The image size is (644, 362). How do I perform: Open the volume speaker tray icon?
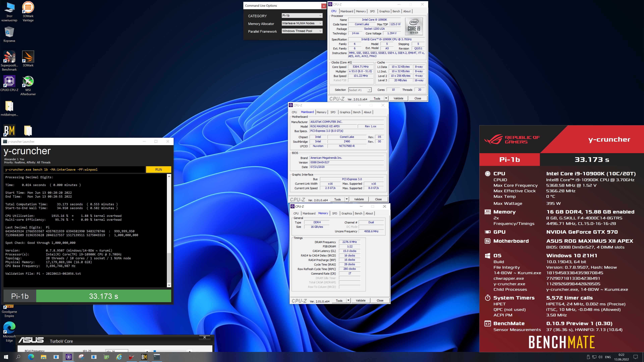coord(600,357)
